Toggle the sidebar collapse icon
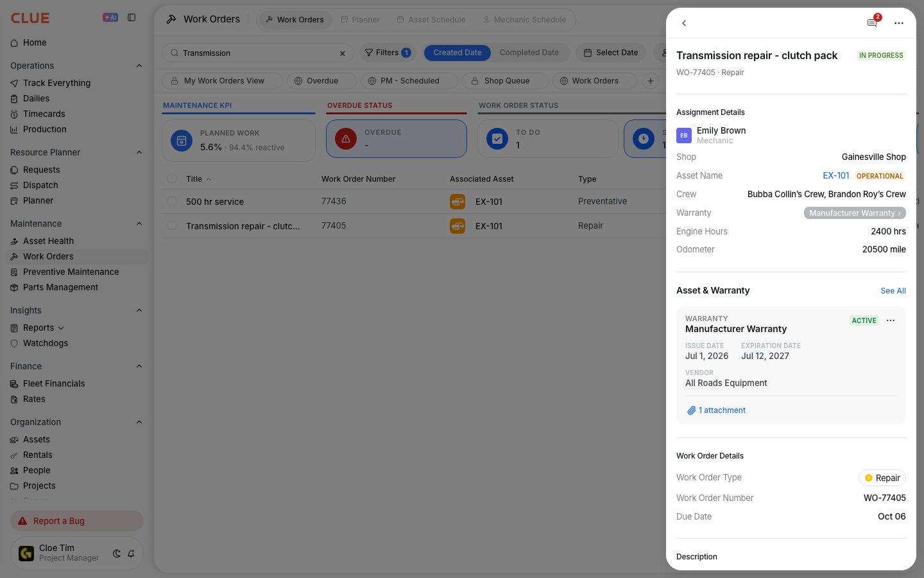The image size is (924, 578). click(132, 18)
